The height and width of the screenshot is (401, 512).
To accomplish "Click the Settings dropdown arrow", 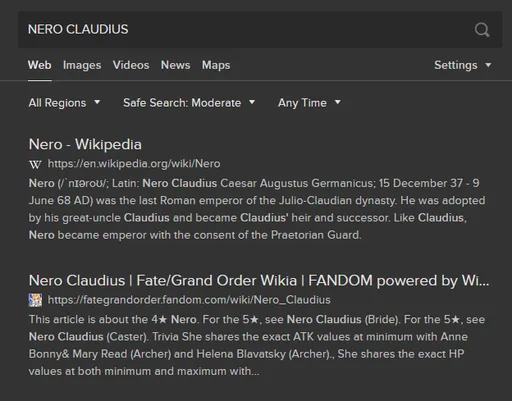I will (488, 65).
